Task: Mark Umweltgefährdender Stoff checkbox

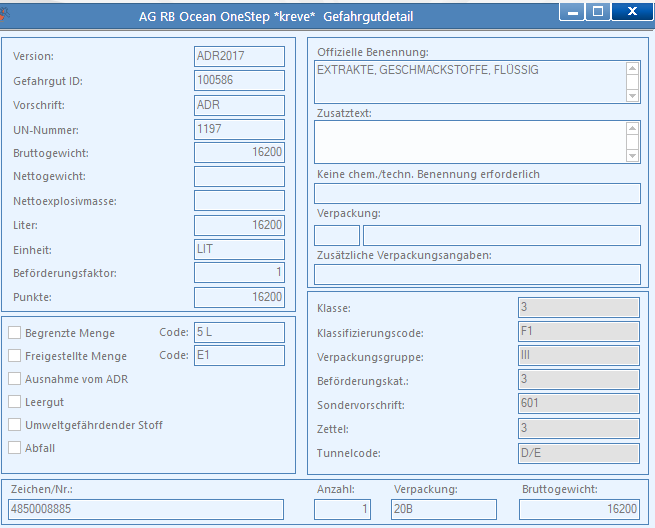Action: click(x=15, y=424)
